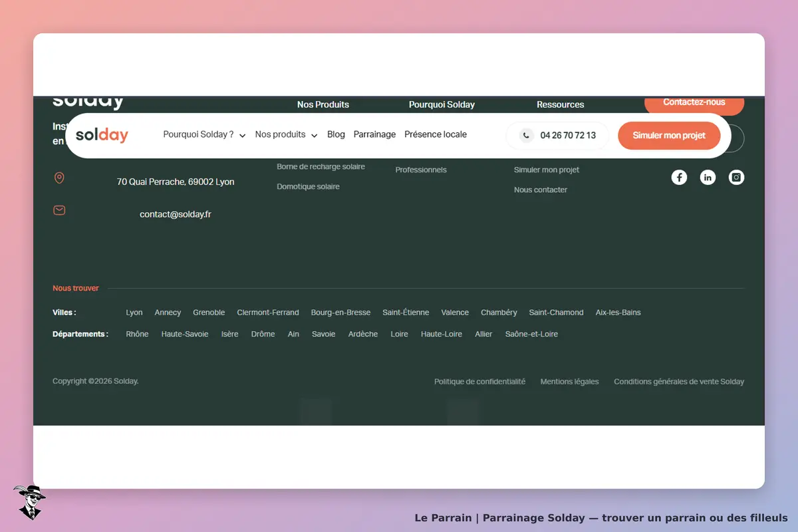Open the Savoie department link

[x=324, y=334]
